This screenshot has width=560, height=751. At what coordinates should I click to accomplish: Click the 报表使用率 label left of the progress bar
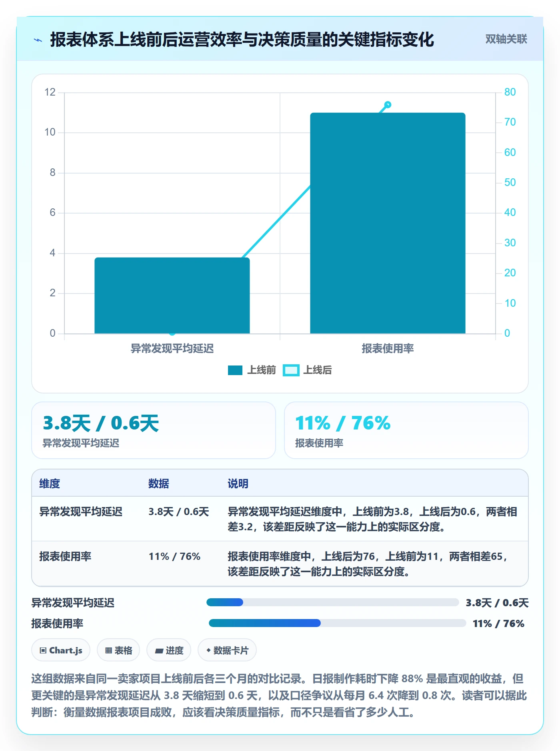[x=58, y=623]
